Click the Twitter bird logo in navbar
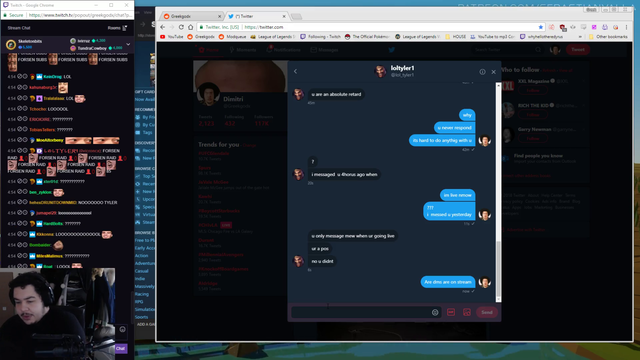Viewport: 640px width, 360px height. 391,50
